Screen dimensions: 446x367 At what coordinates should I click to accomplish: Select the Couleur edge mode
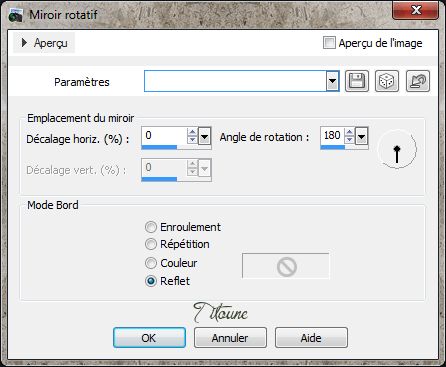(x=151, y=263)
